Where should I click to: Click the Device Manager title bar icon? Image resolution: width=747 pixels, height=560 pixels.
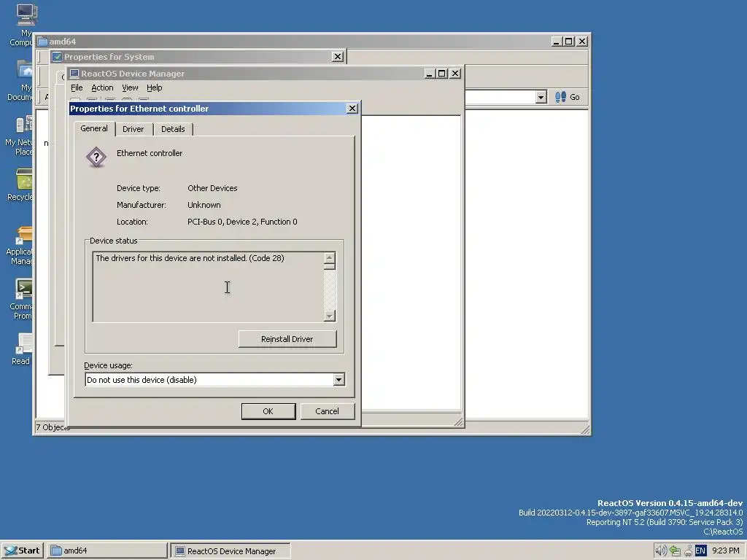[74, 74]
